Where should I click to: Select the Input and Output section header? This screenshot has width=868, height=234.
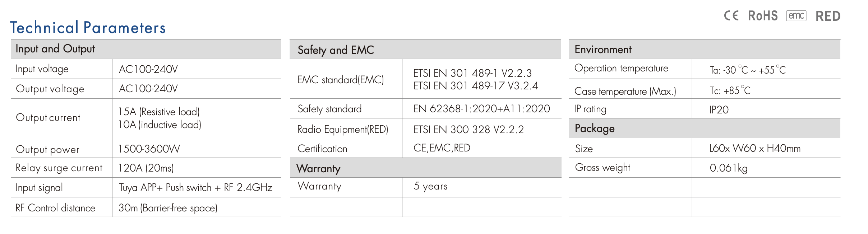pos(55,49)
